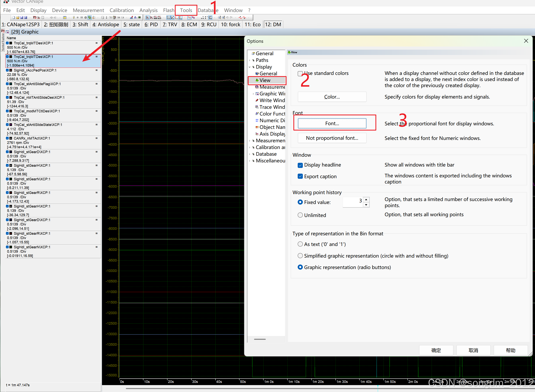
Task: Expand the Calibration tree node
Action: click(250, 147)
